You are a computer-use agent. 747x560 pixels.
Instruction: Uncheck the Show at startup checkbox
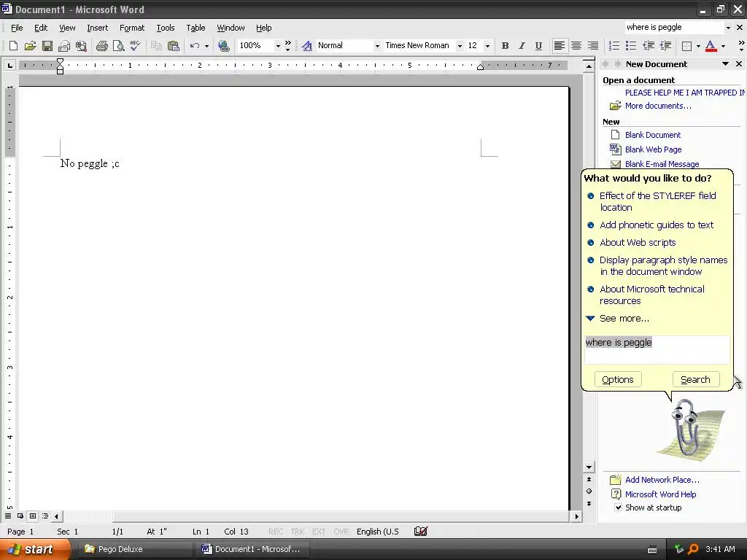[x=619, y=507]
